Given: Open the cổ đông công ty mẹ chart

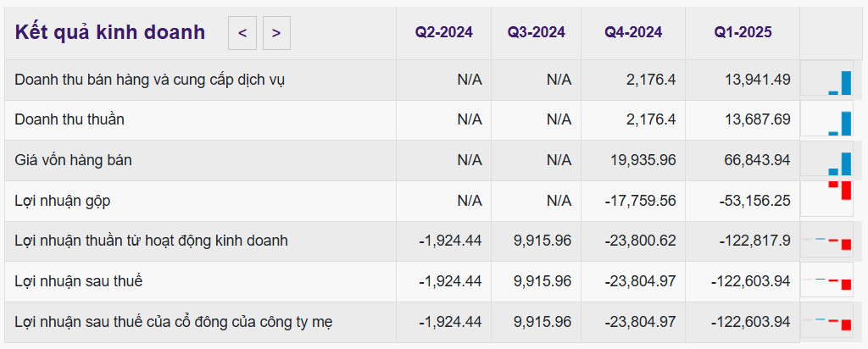Looking at the screenshot, I should coord(827,322).
